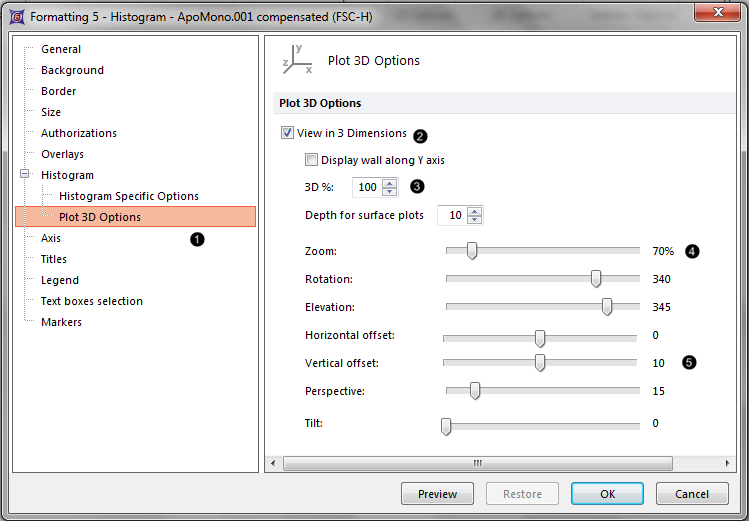Select Histogram Specific Options in tree
This screenshot has width=749, height=521.
pyautogui.click(x=128, y=196)
